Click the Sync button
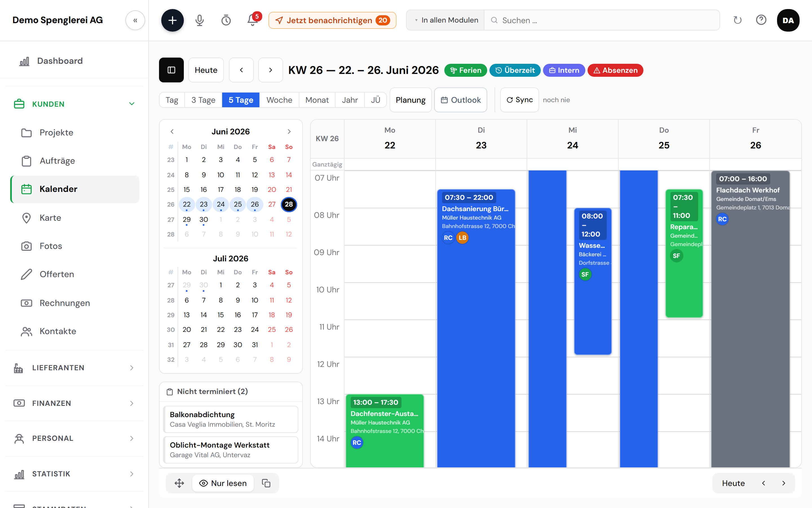 pyautogui.click(x=519, y=100)
